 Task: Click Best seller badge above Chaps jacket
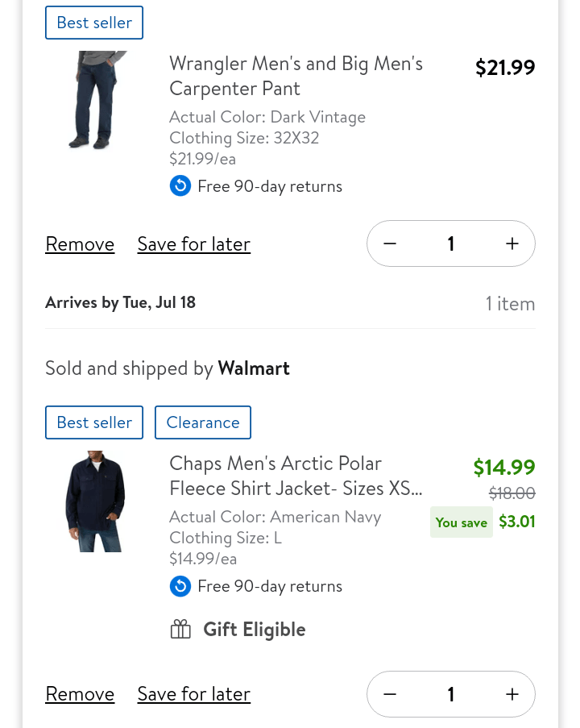[94, 422]
